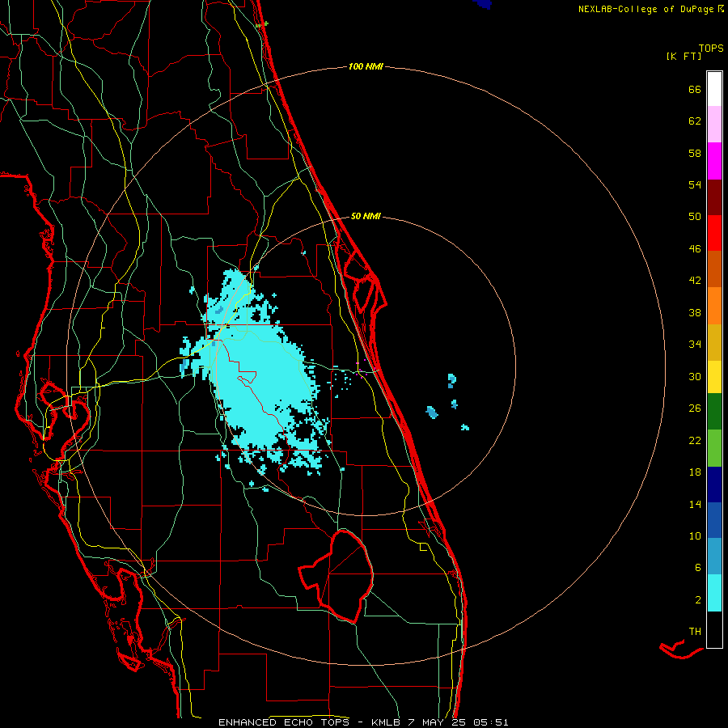
Task: Click the legend value 38
Action: pyautogui.click(x=695, y=313)
